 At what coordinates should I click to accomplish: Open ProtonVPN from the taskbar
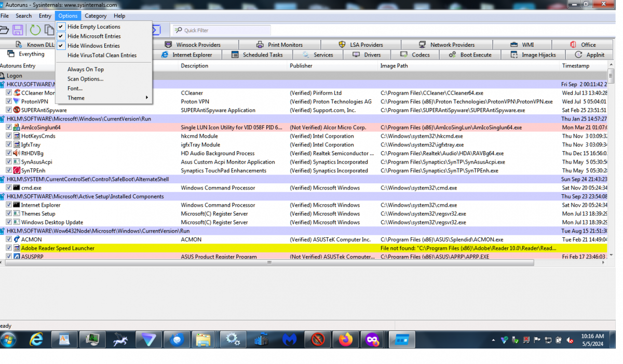tap(148, 340)
